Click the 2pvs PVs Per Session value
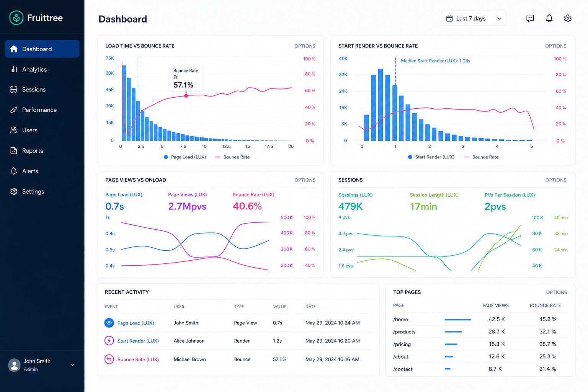The image size is (588, 392). pyautogui.click(x=495, y=206)
